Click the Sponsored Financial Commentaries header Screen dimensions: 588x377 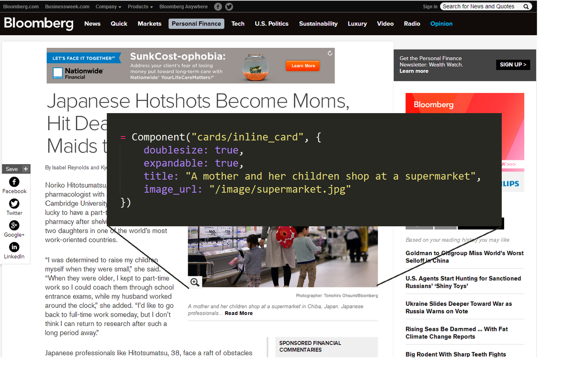point(310,346)
